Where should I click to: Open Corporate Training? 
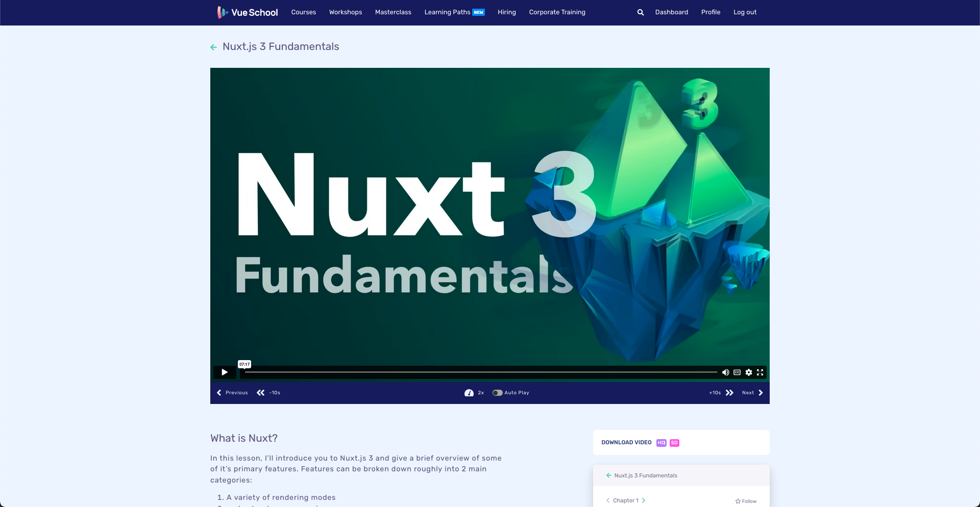(x=557, y=12)
